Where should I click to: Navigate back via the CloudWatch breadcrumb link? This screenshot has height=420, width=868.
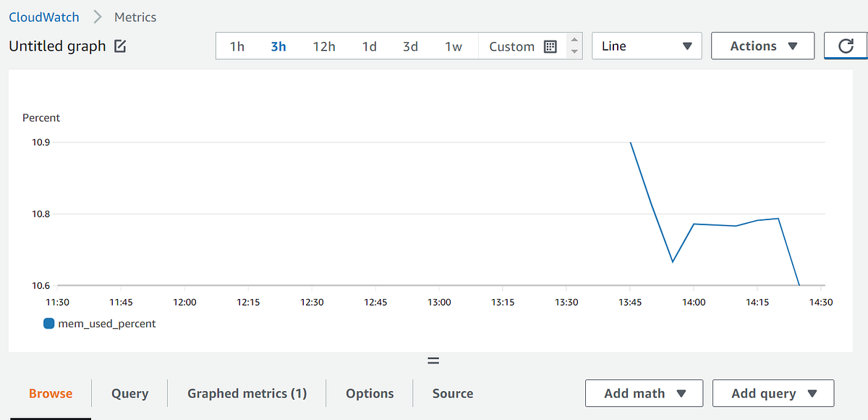(43, 17)
